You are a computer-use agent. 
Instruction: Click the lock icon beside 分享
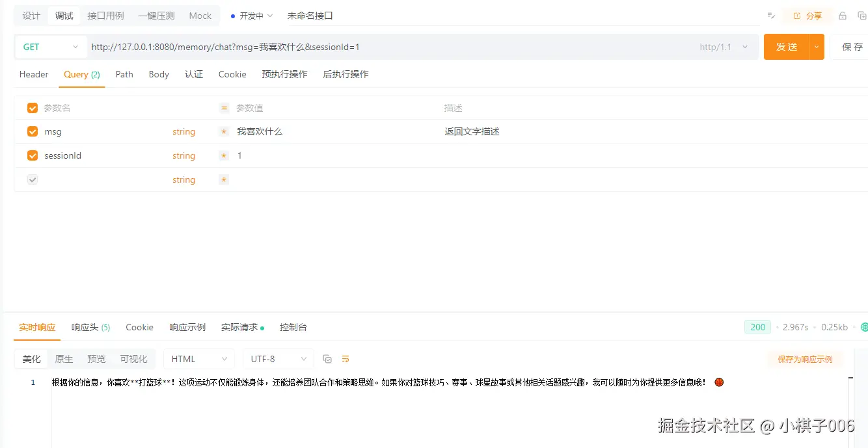843,16
